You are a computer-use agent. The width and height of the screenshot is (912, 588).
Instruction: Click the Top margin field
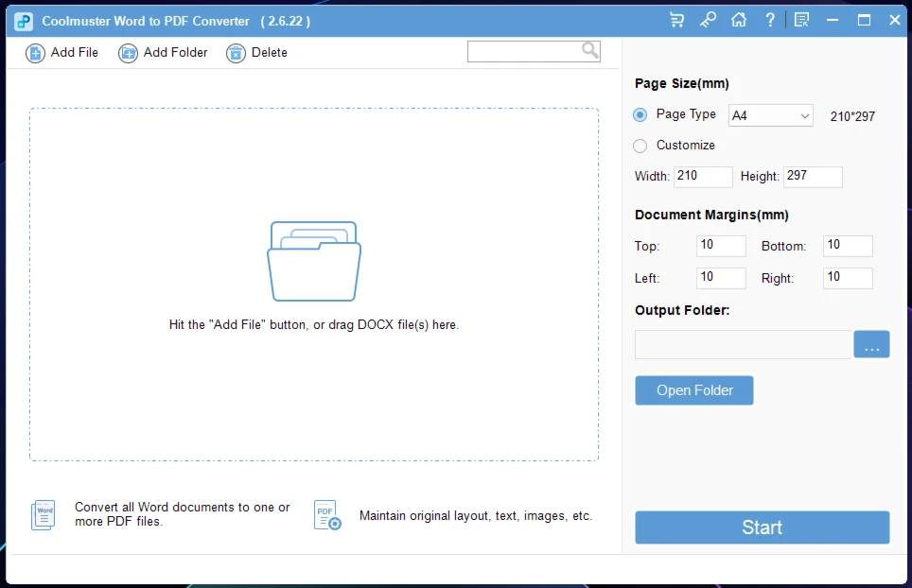point(721,246)
